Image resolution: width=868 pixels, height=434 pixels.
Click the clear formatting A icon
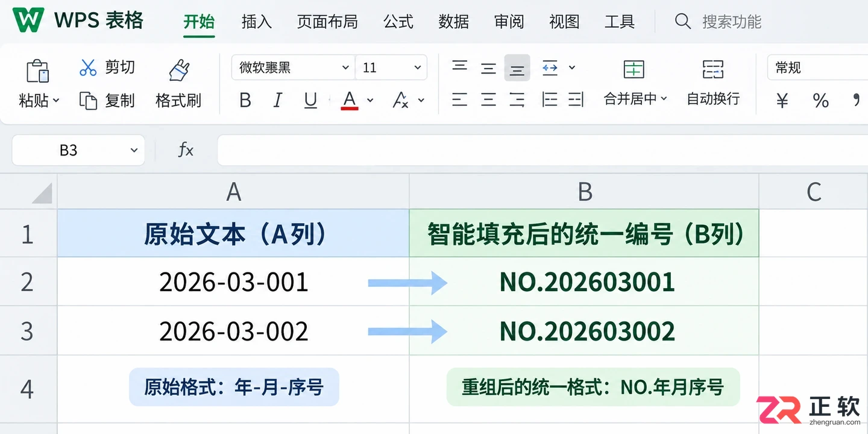tap(400, 100)
